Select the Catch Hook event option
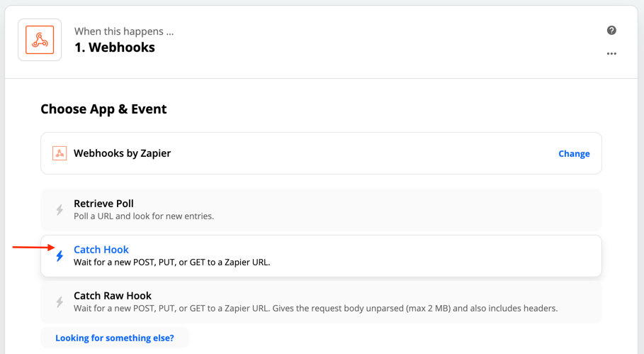 coord(321,255)
